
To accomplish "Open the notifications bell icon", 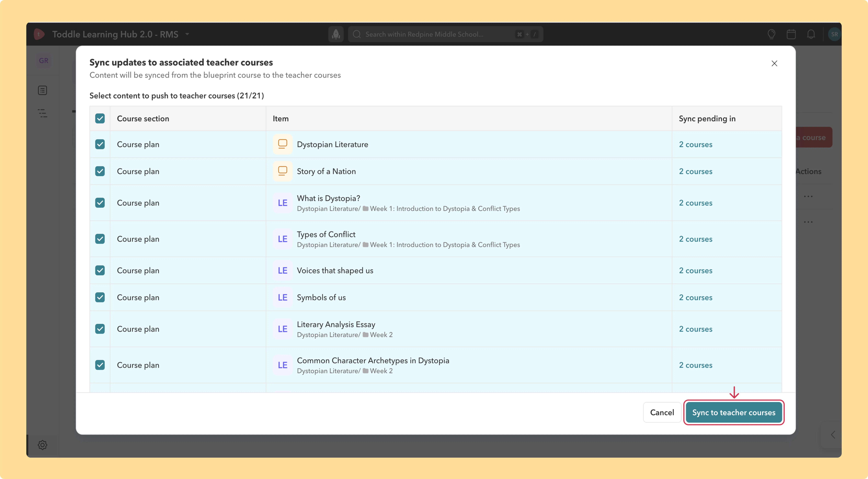I will coord(811,34).
